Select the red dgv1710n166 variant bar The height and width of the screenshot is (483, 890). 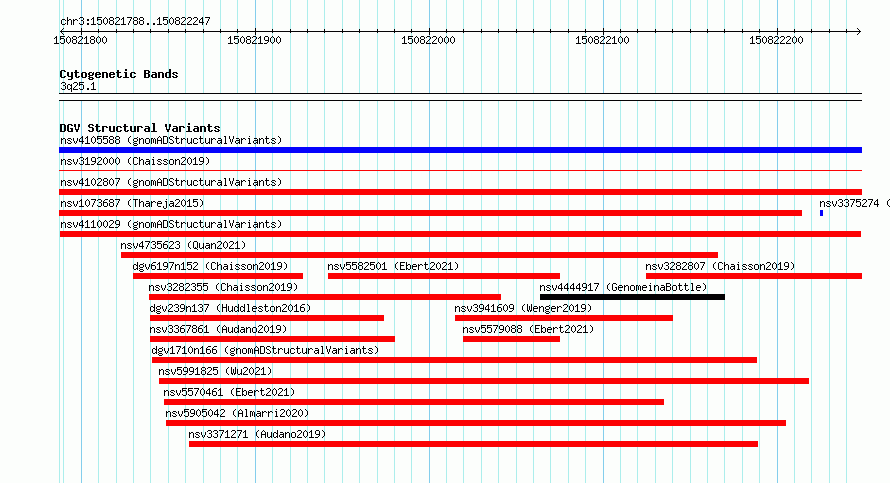[x=454, y=360]
